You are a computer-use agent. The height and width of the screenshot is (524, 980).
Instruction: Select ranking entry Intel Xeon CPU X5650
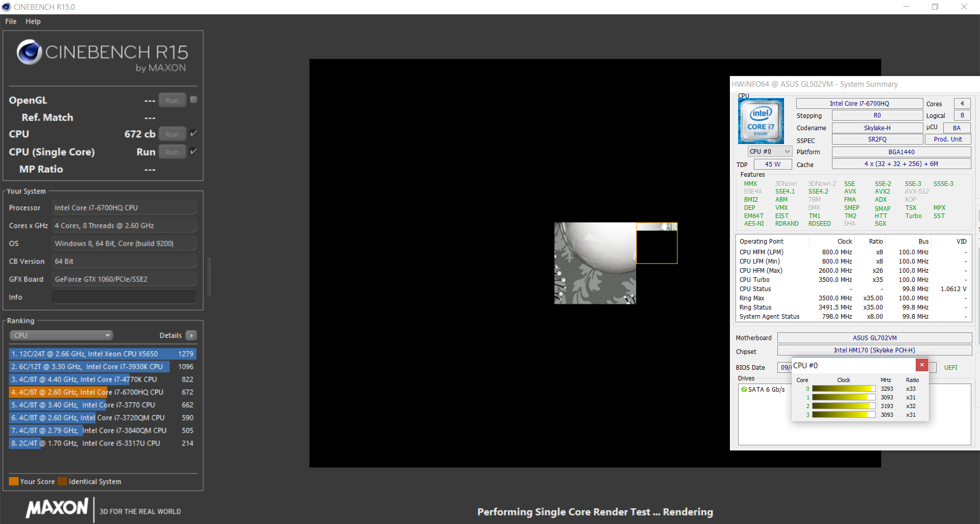click(103, 354)
